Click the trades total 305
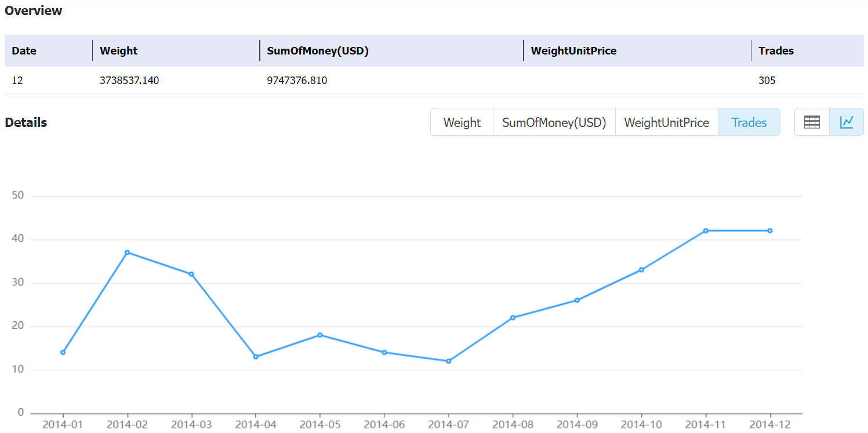Image resolution: width=868 pixels, height=433 pixels. pos(767,81)
